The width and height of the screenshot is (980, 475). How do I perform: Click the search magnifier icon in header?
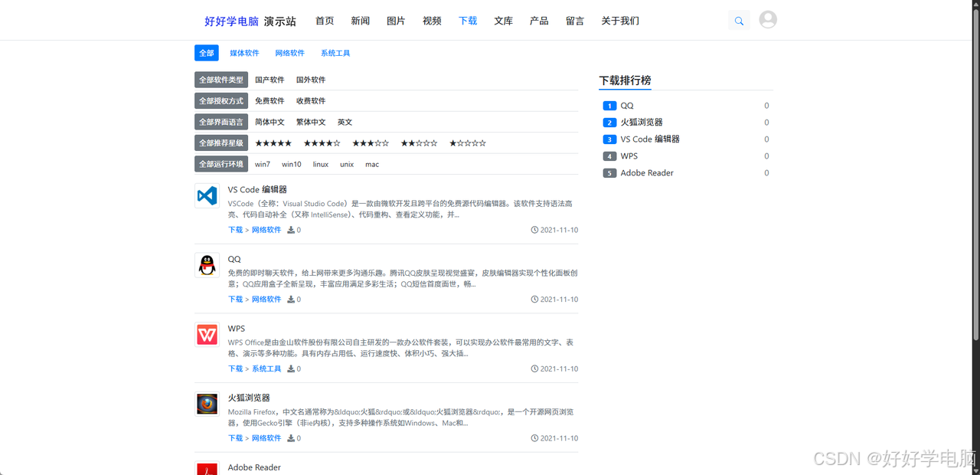coord(739,21)
